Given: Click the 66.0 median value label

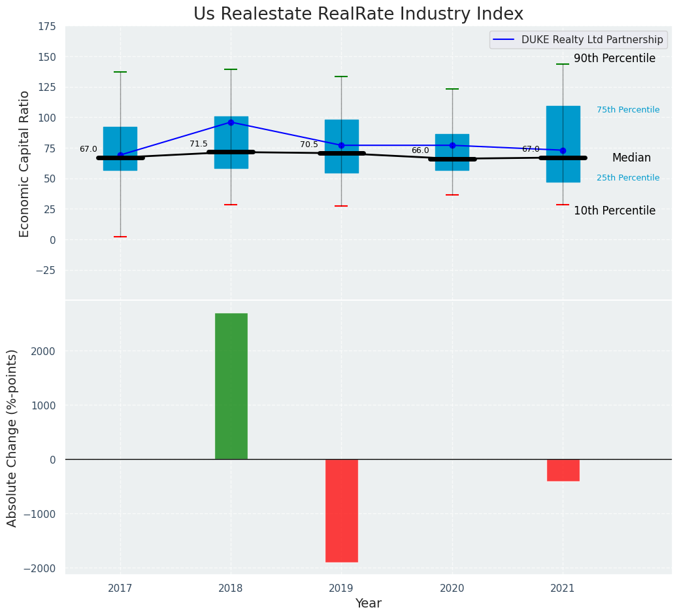Looking at the screenshot, I should [420, 151].
